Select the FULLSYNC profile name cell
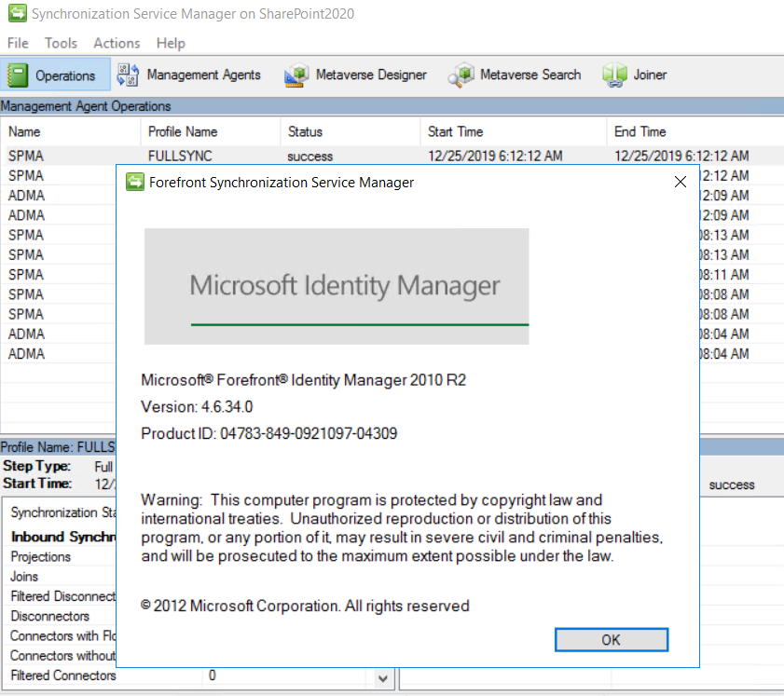This screenshot has width=784, height=696. [180, 157]
